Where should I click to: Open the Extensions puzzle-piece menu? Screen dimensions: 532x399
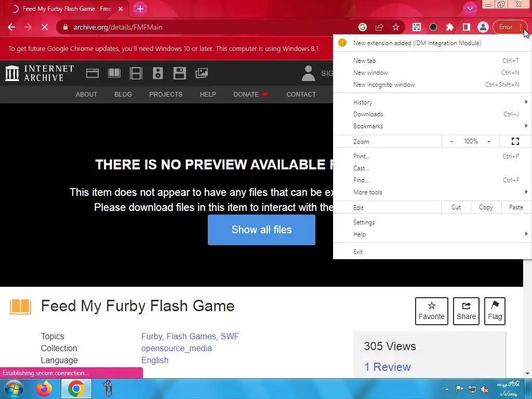[x=449, y=27]
